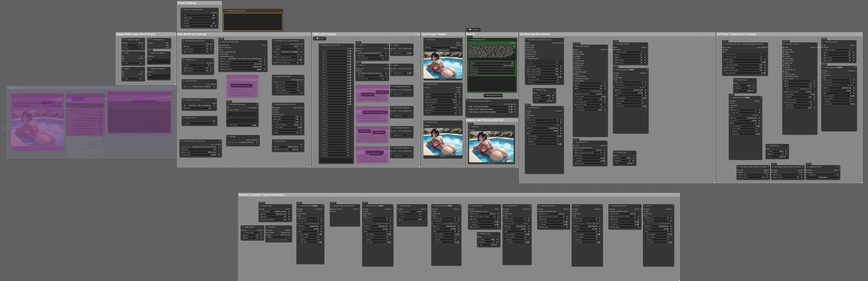Toggle the Enable LoRA - 1 switch
Screen dimensions: 868x281
coord(410,53)
